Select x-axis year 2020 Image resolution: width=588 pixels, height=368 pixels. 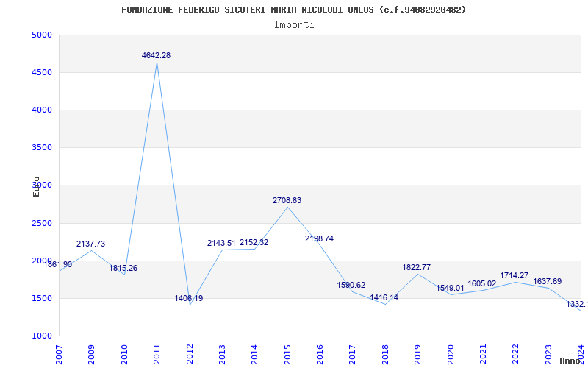[x=451, y=354]
